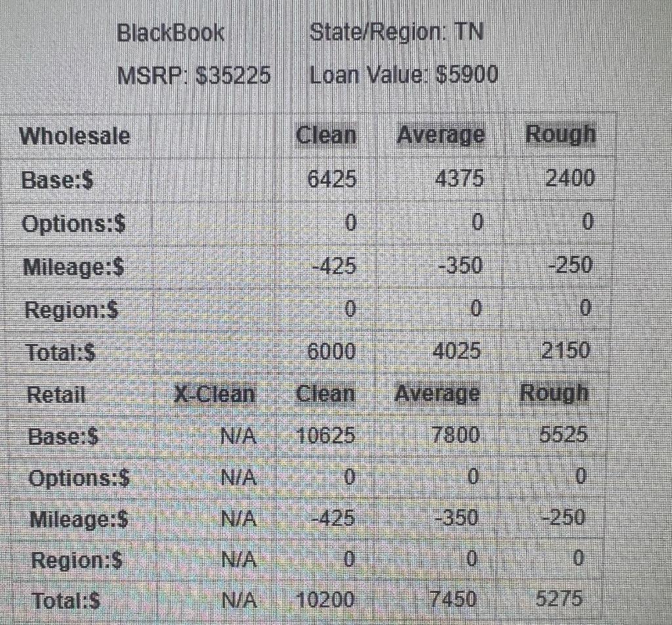Select retail rough total 5275
The width and height of the screenshot is (672, 625).
tap(558, 598)
